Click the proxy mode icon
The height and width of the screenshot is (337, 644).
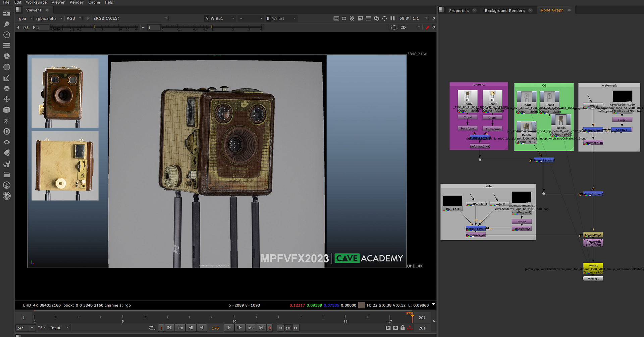click(360, 18)
